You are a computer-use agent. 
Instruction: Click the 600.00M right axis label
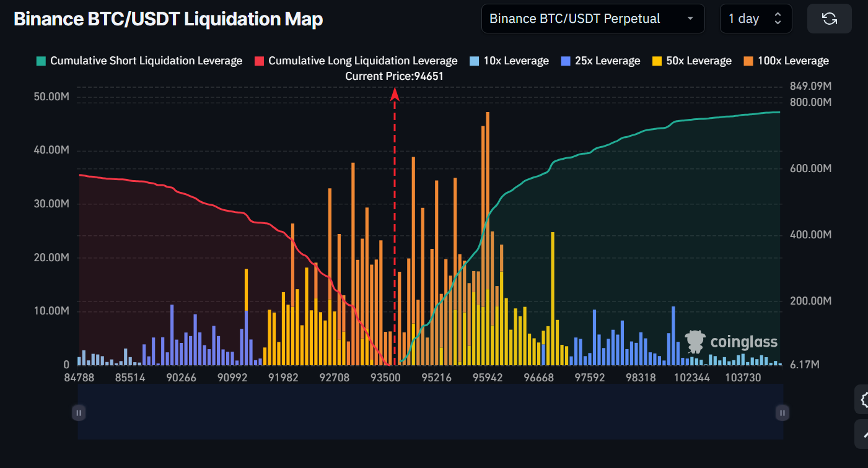point(810,168)
